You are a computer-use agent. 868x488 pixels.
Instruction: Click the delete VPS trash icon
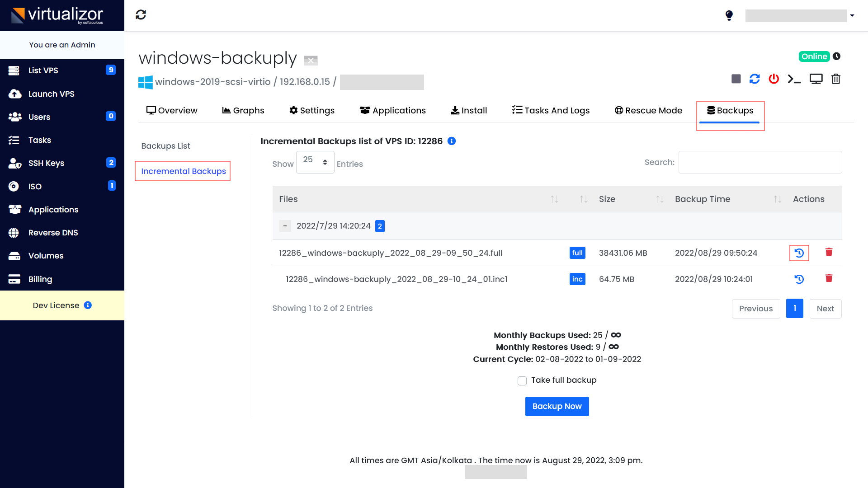tap(836, 79)
